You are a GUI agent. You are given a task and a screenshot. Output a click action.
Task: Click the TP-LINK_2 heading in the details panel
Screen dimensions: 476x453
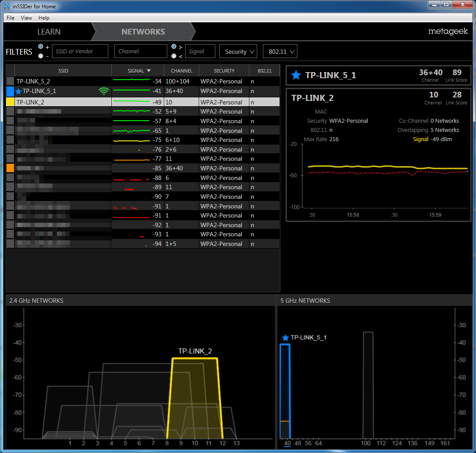point(312,98)
